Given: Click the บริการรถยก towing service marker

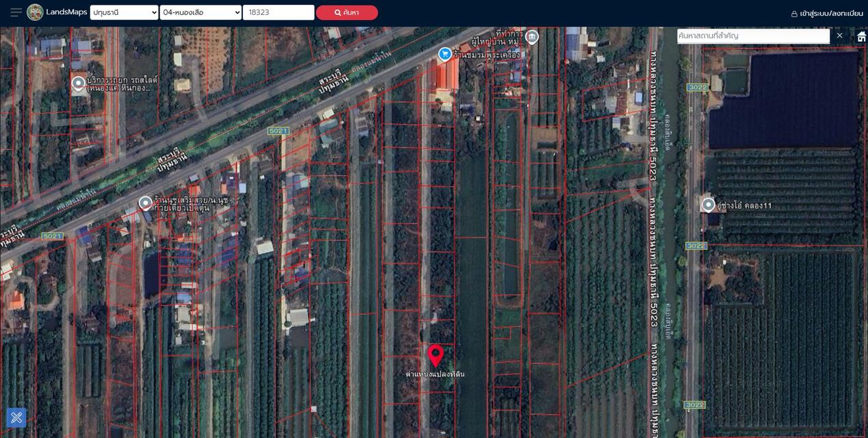Looking at the screenshot, I should pyautogui.click(x=77, y=83).
